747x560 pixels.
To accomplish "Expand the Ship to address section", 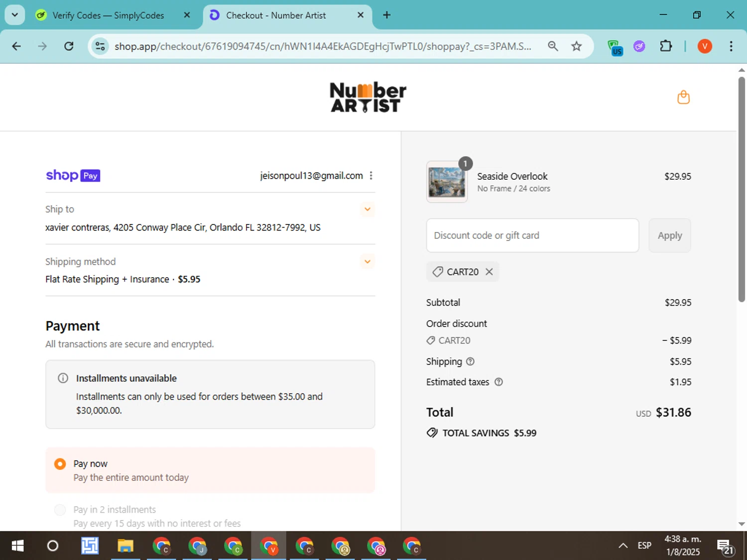I will pyautogui.click(x=368, y=209).
